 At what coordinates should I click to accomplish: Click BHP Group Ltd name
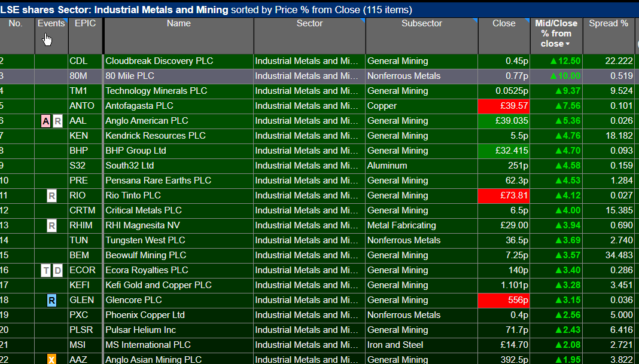tap(136, 151)
